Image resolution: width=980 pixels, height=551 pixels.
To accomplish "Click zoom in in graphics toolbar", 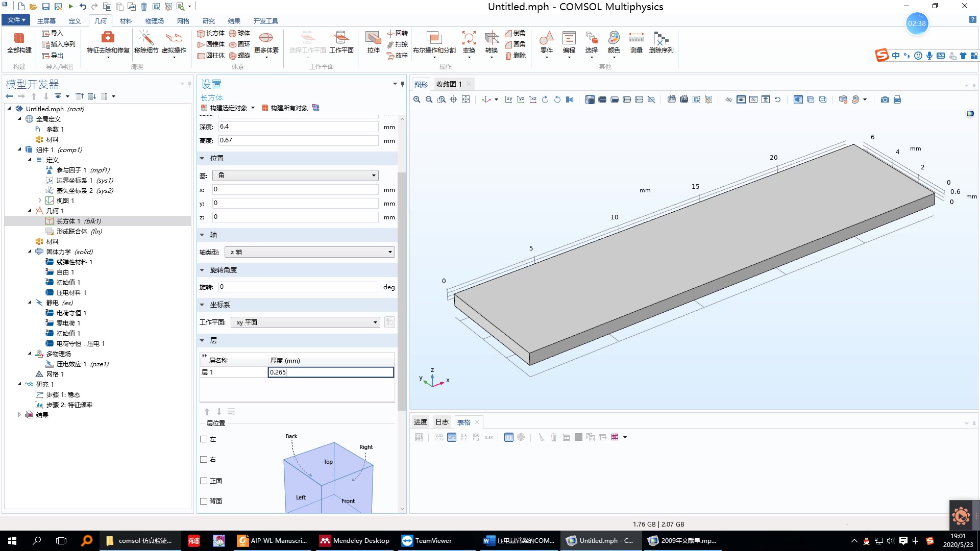I will [417, 99].
